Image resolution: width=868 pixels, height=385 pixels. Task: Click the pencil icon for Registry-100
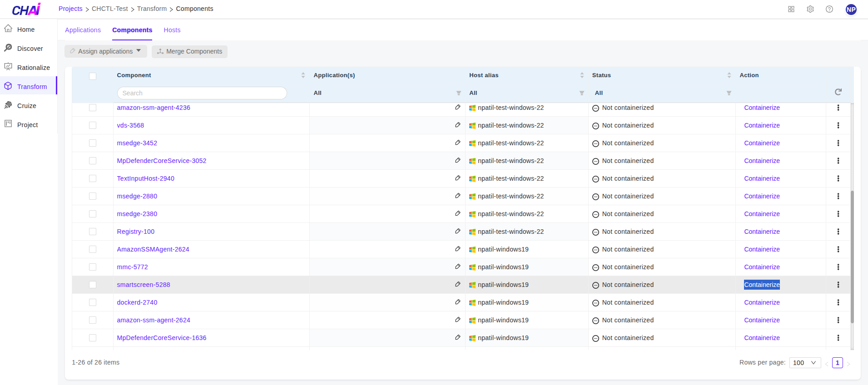457,232
